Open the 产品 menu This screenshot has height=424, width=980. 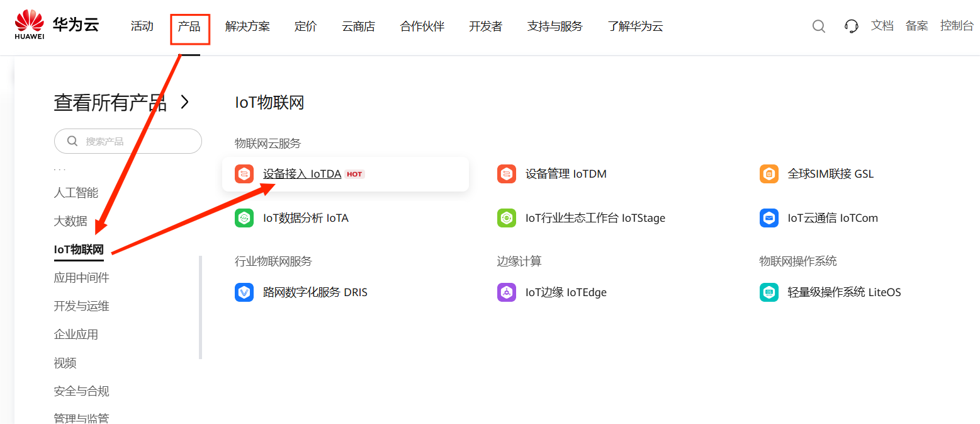tap(189, 26)
